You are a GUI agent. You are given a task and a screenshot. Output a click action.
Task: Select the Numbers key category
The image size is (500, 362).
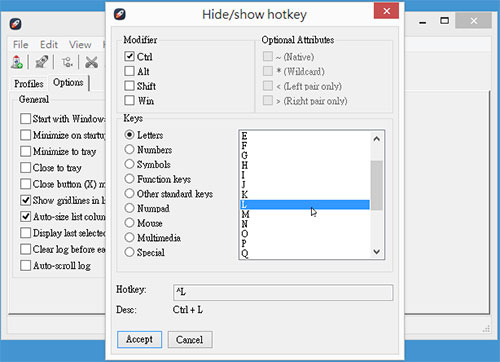129,149
